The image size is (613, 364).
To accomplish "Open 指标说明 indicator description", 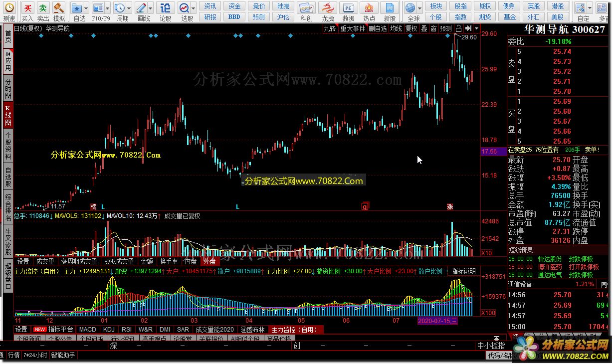I will tap(464, 271).
